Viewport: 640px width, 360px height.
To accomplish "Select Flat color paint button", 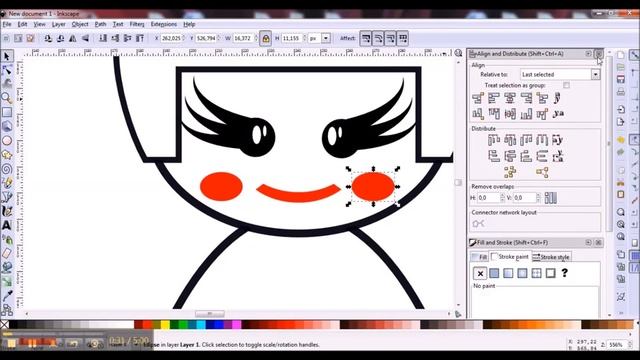I will 494,273.
